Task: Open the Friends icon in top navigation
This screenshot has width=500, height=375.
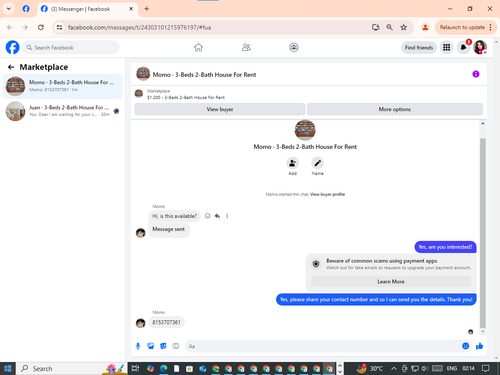Action: point(246,47)
